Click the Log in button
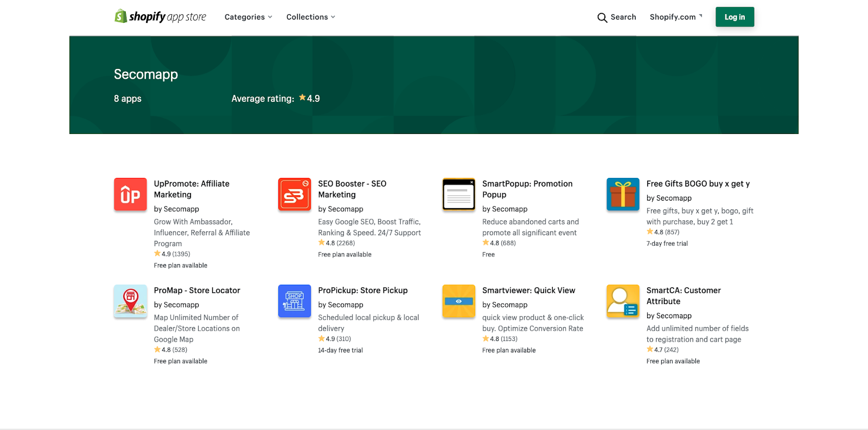Viewport: 868px width, 430px height. 735,17
